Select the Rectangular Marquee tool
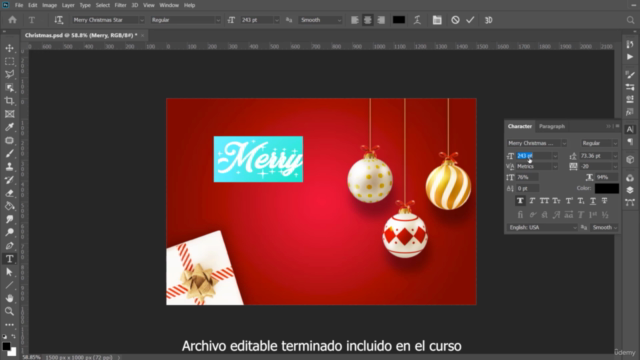 pos(9,61)
